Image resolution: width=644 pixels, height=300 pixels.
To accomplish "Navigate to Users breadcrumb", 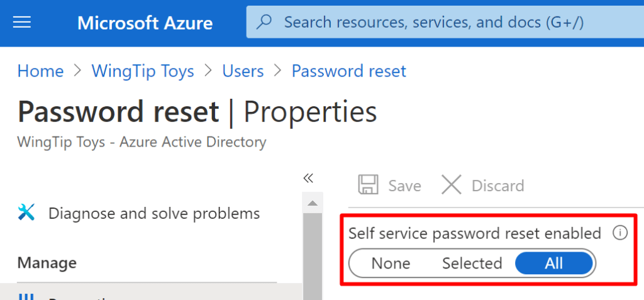I will (x=243, y=71).
